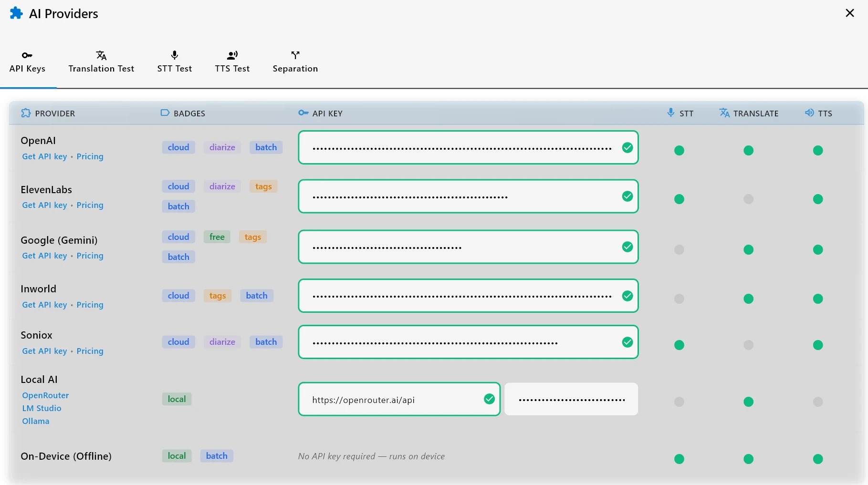Screen dimensions: 868x485
Task: Open Google Gemini Pricing link
Action: (90, 256)
